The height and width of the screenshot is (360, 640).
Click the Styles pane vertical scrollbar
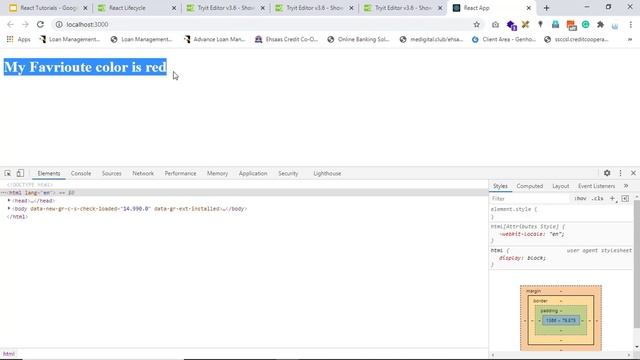click(x=636, y=265)
